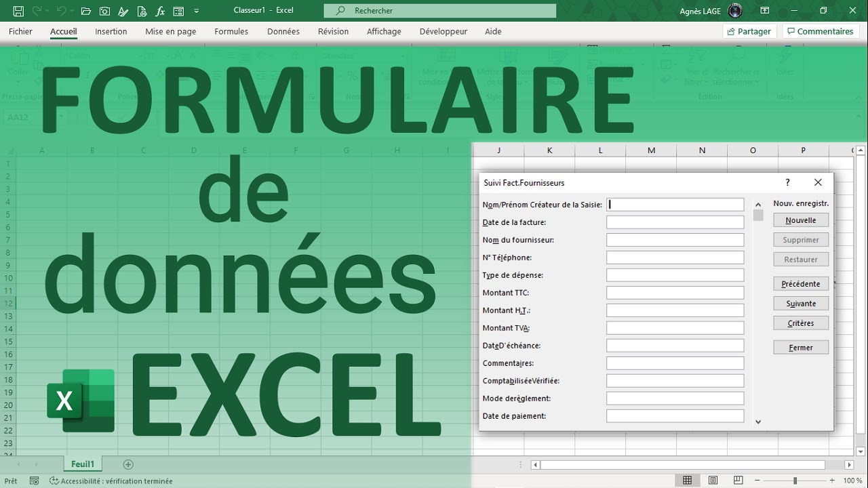Open the Révision tab
868x488 pixels.
pos(333,31)
